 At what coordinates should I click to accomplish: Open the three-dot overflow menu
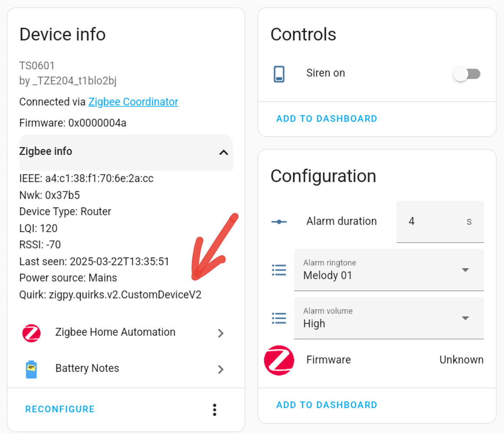click(214, 410)
